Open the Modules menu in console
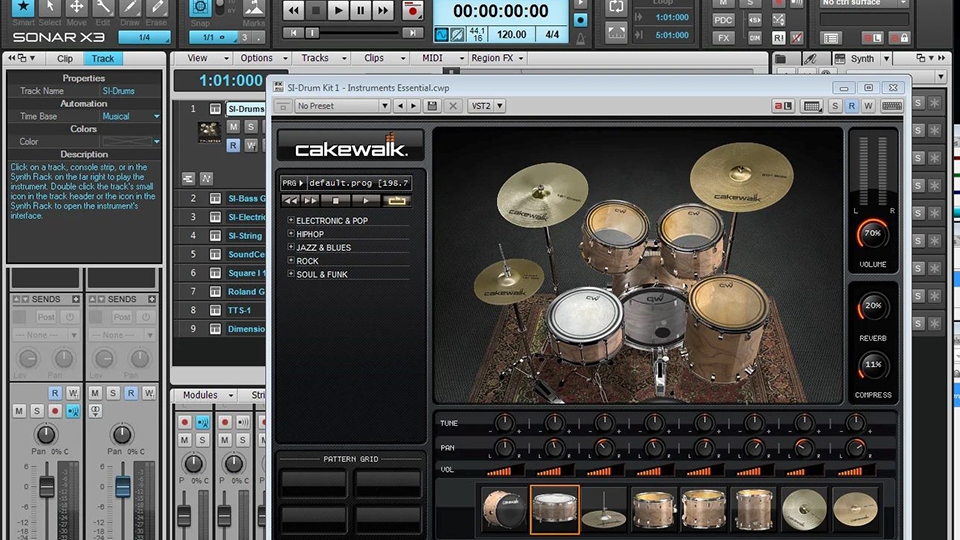This screenshot has width=960, height=540. point(206,396)
